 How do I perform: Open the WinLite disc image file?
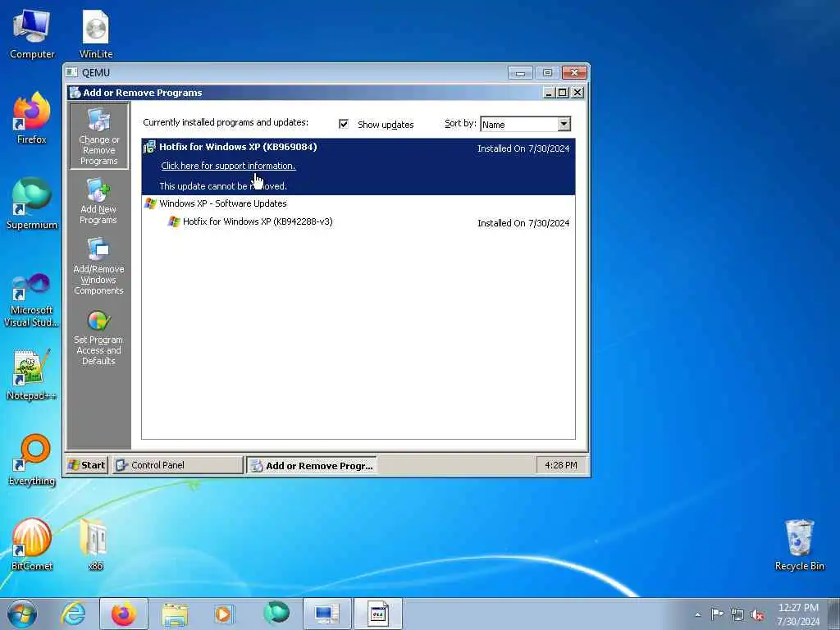tap(96, 33)
